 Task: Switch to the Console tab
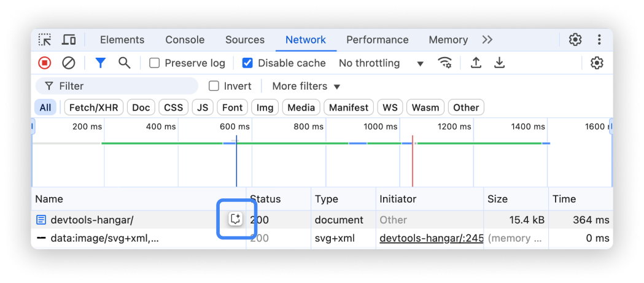pyautogui.click(x=185, y=40)
